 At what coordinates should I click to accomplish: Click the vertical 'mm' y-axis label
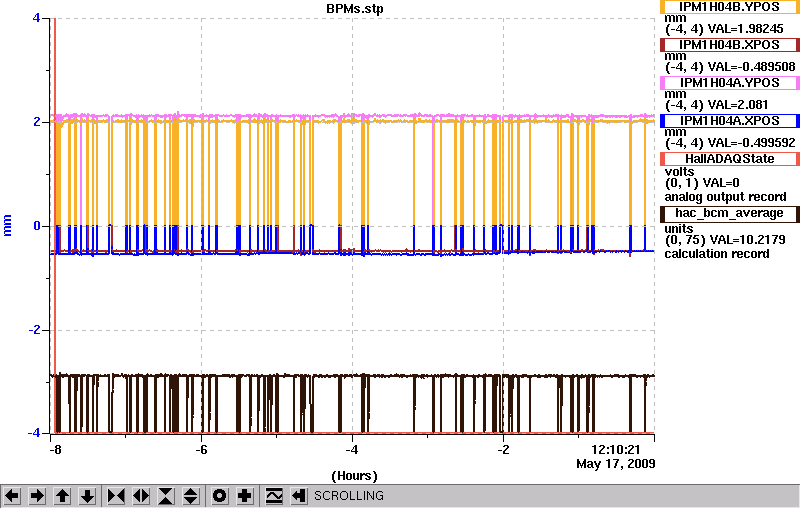7,226
